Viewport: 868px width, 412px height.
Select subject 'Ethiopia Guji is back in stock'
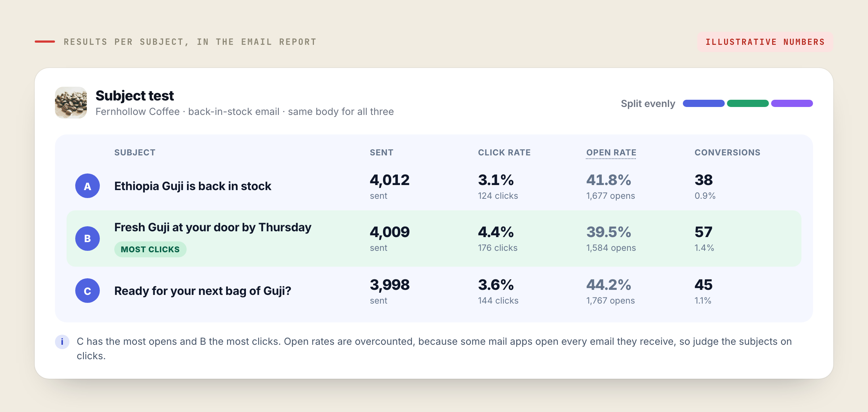193,186
